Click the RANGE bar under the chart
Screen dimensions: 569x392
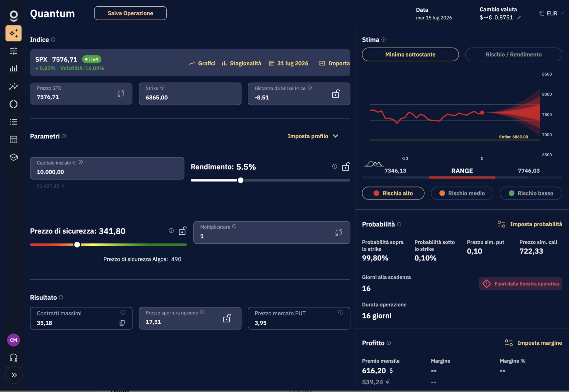click(462, 177)
